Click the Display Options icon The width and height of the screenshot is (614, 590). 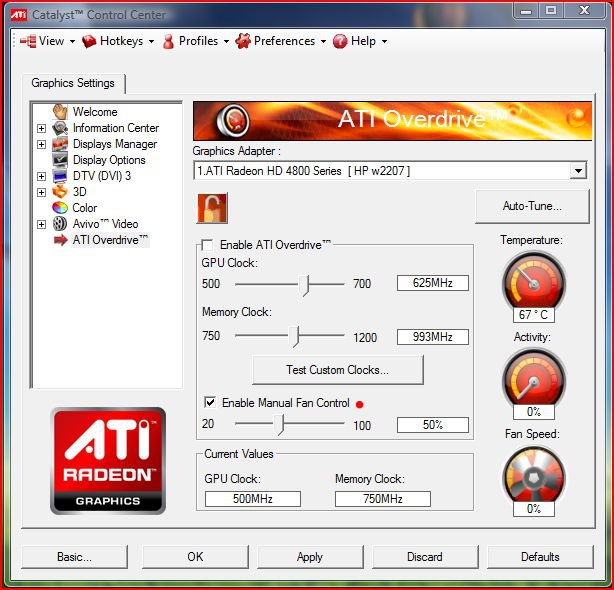[60, 160]
